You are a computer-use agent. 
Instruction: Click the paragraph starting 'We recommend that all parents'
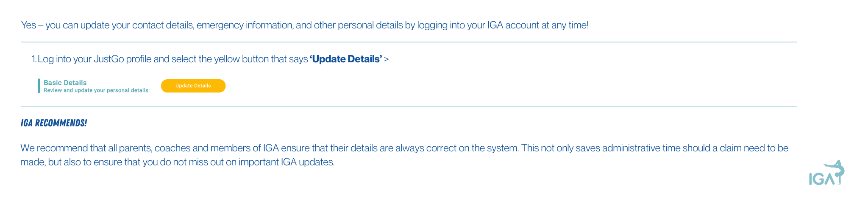coord(404,155)
